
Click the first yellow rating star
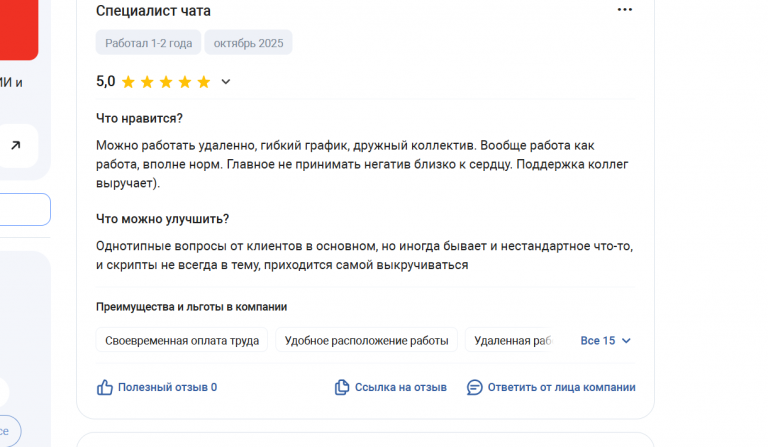pyautogui.click(x=128, y=82)
